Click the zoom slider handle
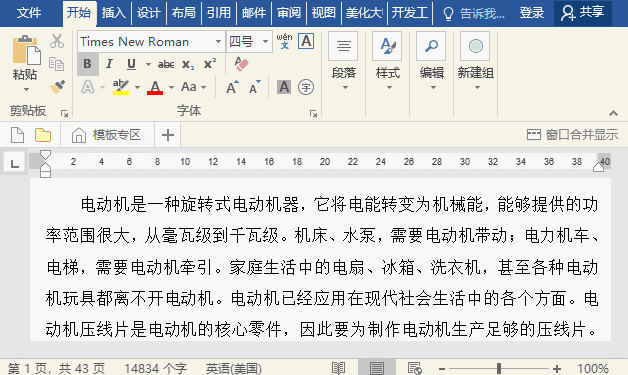The image size is (628, 375). click(499, 368)
